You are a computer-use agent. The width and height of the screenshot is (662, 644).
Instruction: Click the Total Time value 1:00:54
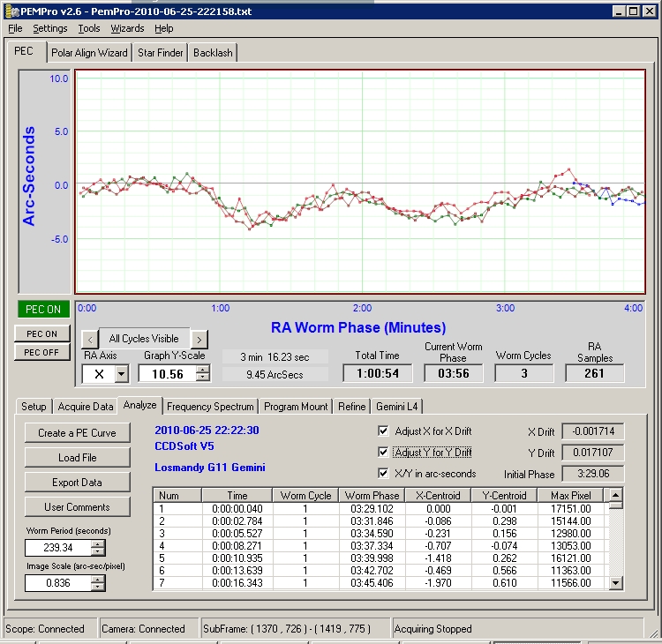[378, 373]
